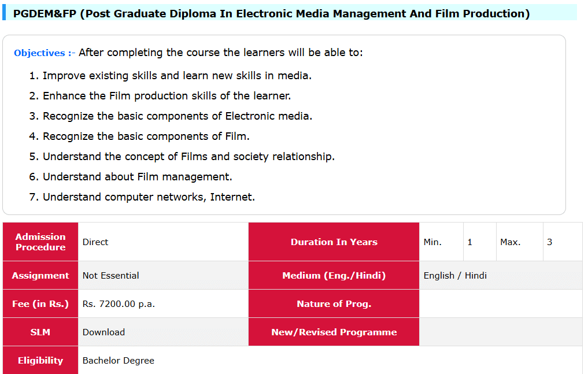This screenshot has height=374, width=588.
Task: Select the Medium (Eng./Hindi) header cell
Action: 334,275
